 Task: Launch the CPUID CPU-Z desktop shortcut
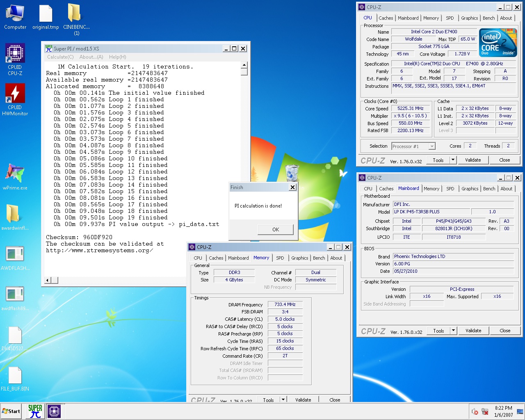[x=15, y=59]
